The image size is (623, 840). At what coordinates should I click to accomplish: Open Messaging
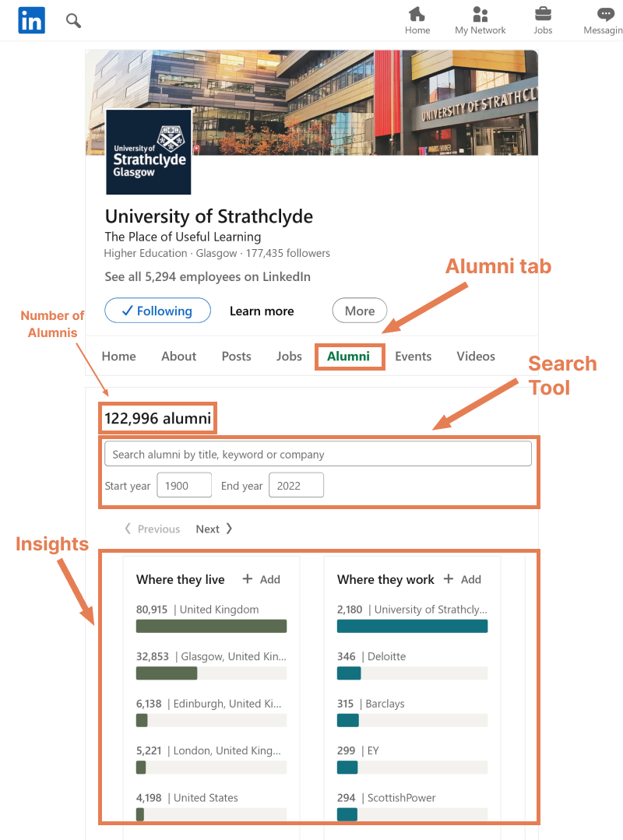point(605,20)
